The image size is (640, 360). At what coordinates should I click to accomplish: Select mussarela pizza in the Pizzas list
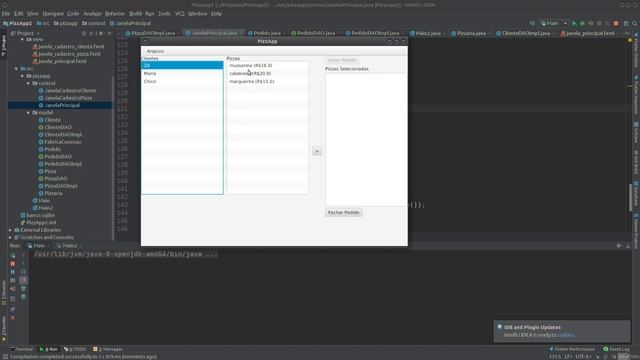click(267, 65)
